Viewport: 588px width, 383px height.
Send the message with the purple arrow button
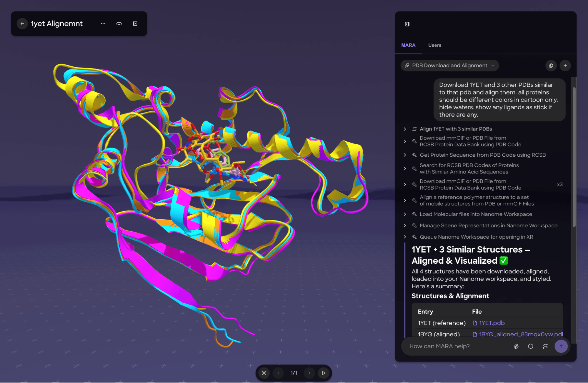tap(561, 346)
